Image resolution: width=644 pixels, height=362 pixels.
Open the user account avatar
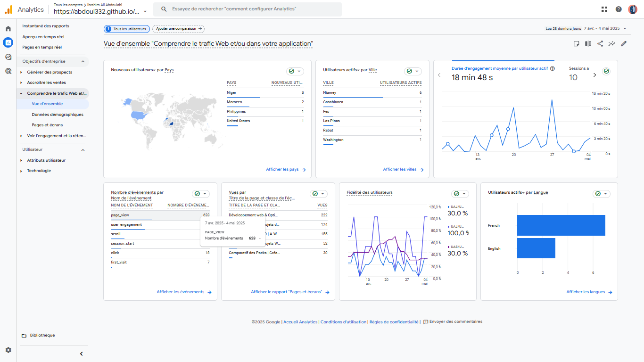pyautogui.click(x=633, y=9)
